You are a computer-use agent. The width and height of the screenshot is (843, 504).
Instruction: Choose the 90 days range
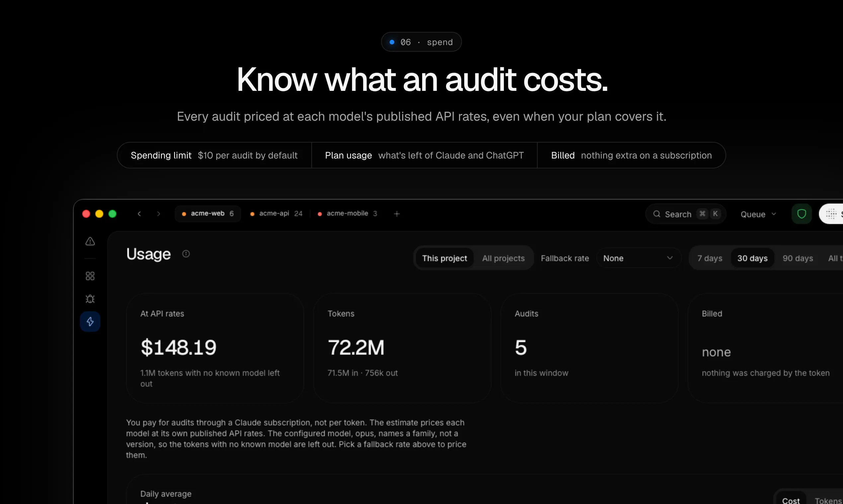[x=798, y=258]
